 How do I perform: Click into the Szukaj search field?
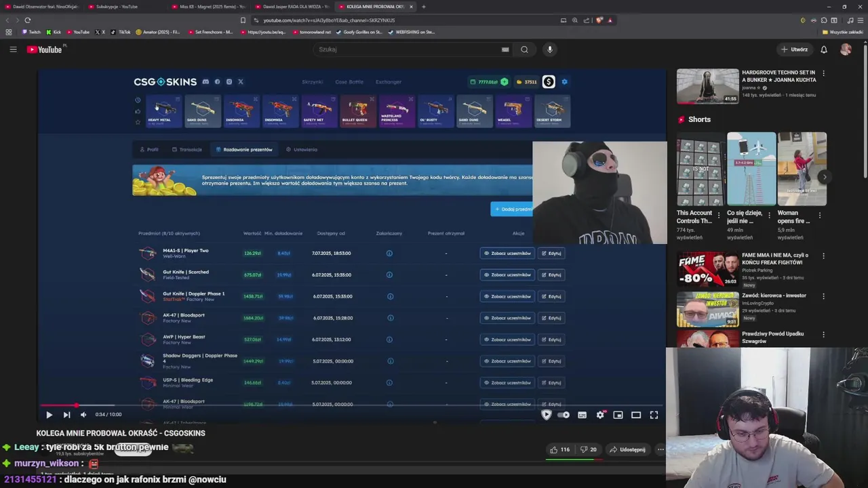[x=407, y=49]
